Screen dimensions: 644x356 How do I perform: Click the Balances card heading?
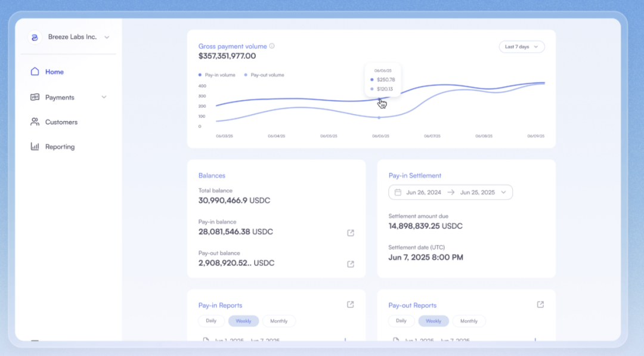click(x=212, y=175)
